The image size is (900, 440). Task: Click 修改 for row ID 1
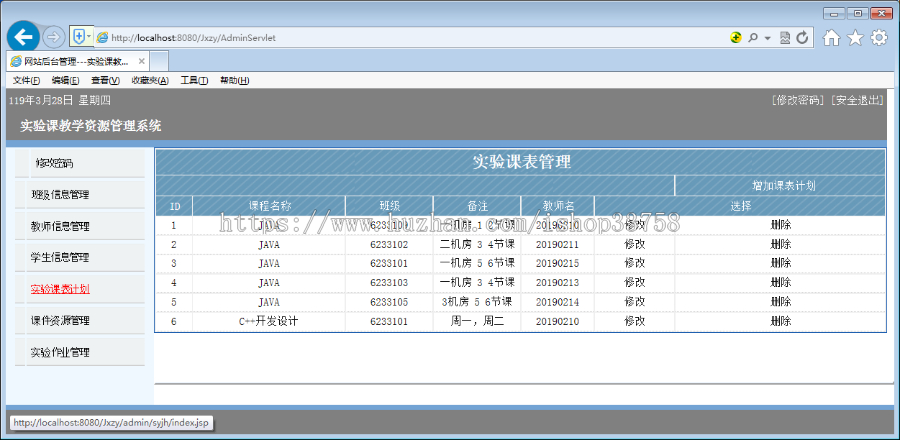(x=634, y=225)
